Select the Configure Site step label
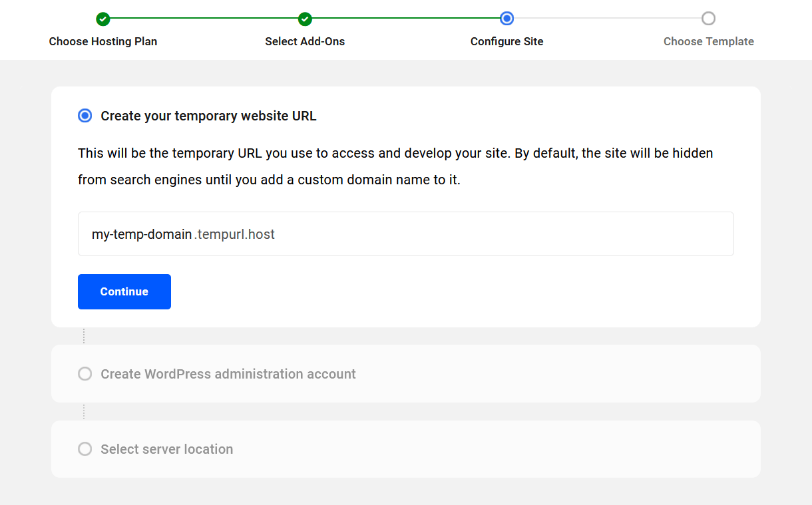Image resolution: width=812 pixels, height=505 pixels. click(507, 41)
